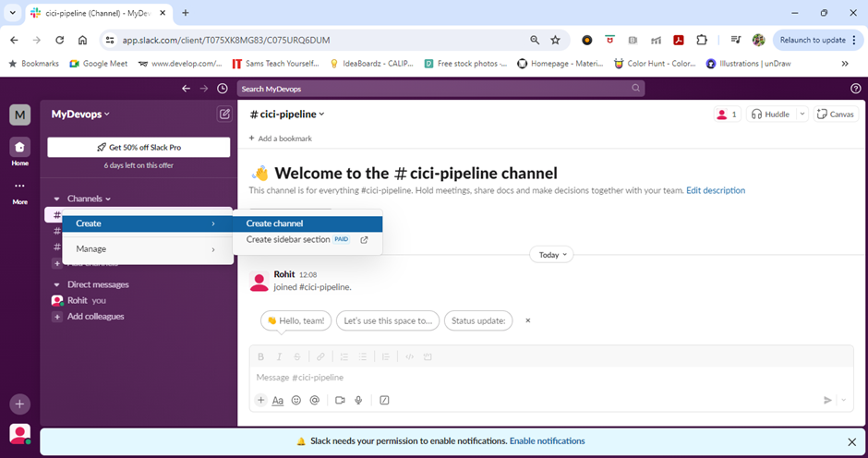Close the notifications permission banner

pos(852,441)
